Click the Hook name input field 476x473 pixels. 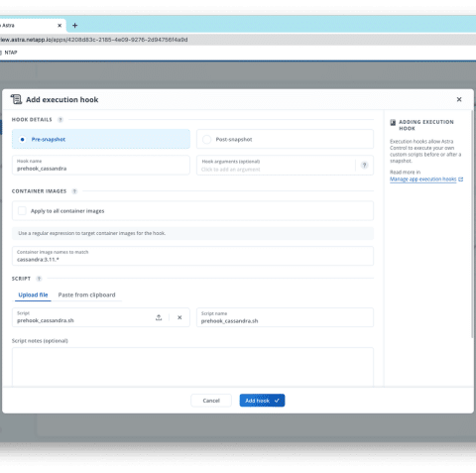pyautogui.click(x=101, y=165)
